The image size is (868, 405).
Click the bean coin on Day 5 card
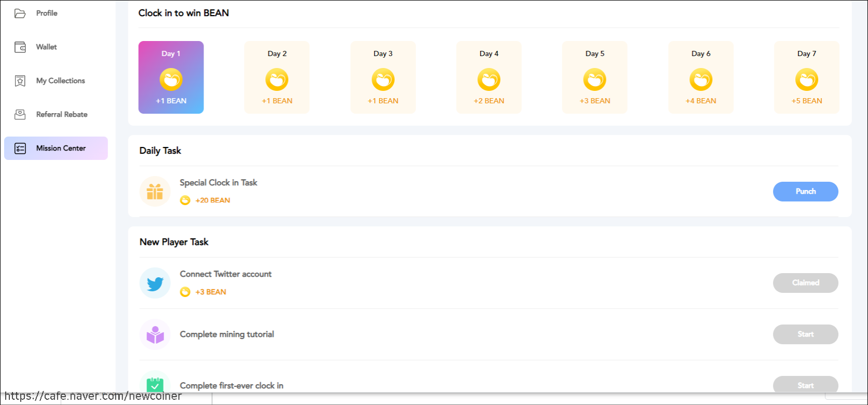tap(594, 80)
